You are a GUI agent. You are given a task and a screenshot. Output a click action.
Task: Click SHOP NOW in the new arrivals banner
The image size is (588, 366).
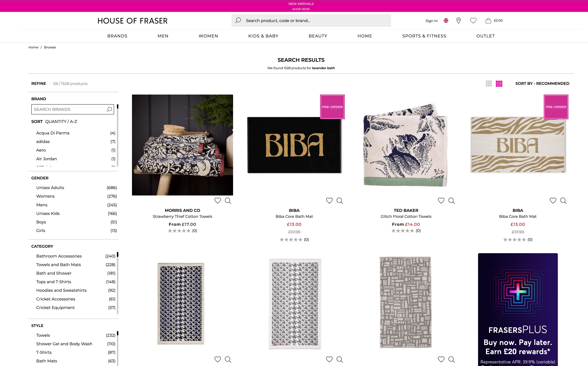(x=301, y=9)
